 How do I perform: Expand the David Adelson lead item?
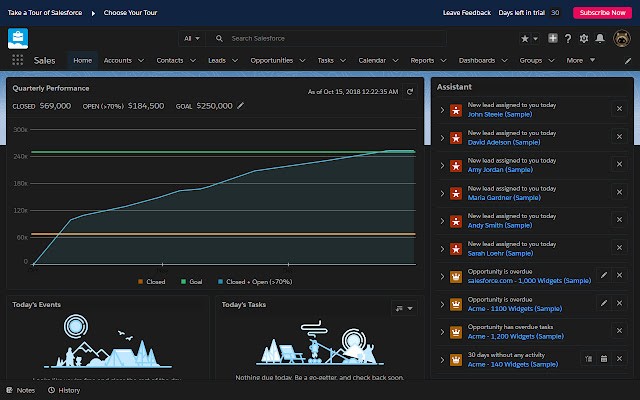click(x=442, y=137)
